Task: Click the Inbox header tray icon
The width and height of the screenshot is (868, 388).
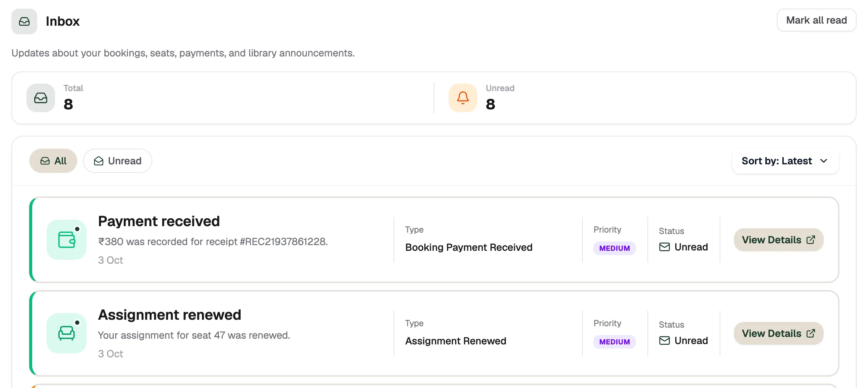Action: 24,21
